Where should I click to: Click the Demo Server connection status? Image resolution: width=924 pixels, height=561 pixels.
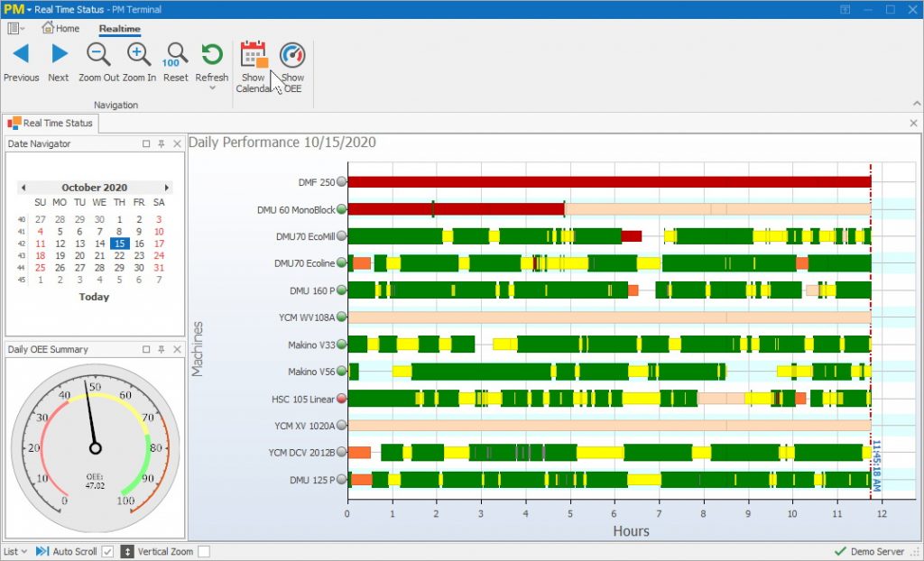870,552
